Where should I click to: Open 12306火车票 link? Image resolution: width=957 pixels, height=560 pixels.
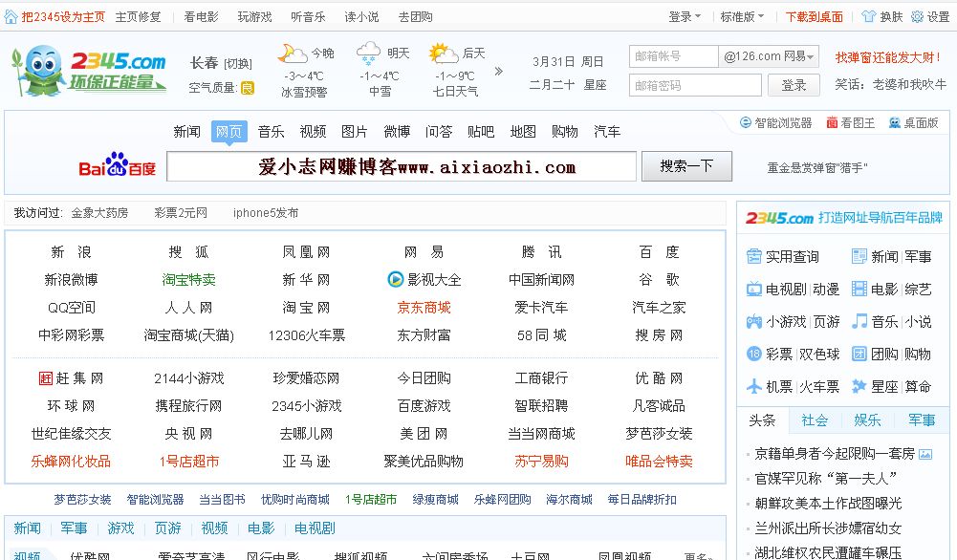[x=306, y=334]
